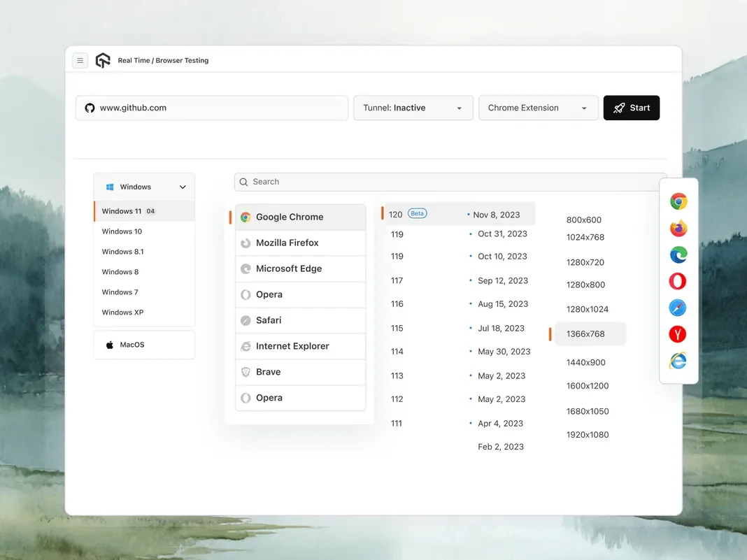This screenshot has height=560, width=747.
Task: Select resolution 1280x800
Action: coord(585,285)
